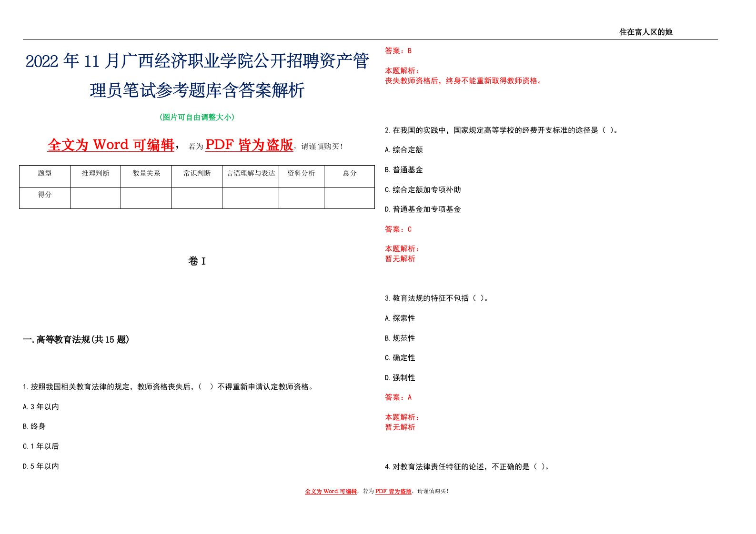Select option 'A.3年以内'
Screen dimensions: 756x534
click(x=41, y=407)
